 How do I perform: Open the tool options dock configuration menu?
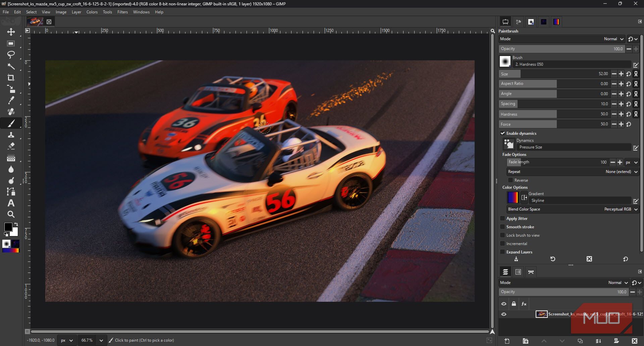click(x=640, y=21)
